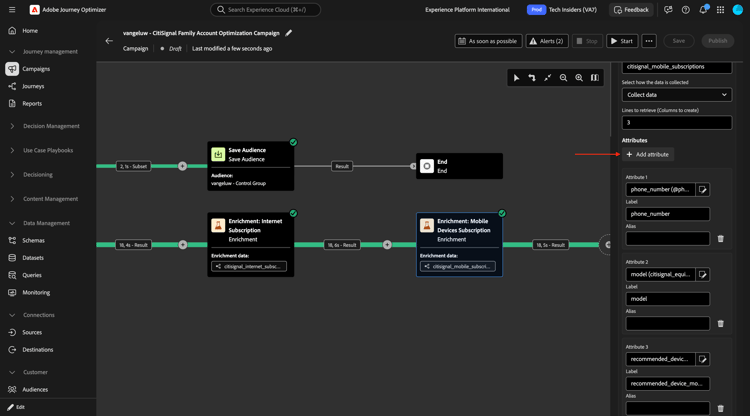Collapse the Connections section
Viewport: 750px width, 416px height.
click(12, 315)
